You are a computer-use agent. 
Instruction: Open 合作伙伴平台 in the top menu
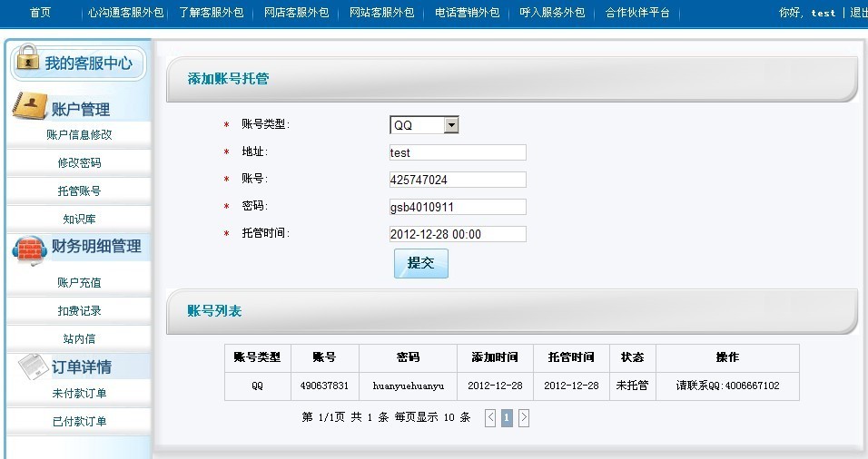coord(637,13)
